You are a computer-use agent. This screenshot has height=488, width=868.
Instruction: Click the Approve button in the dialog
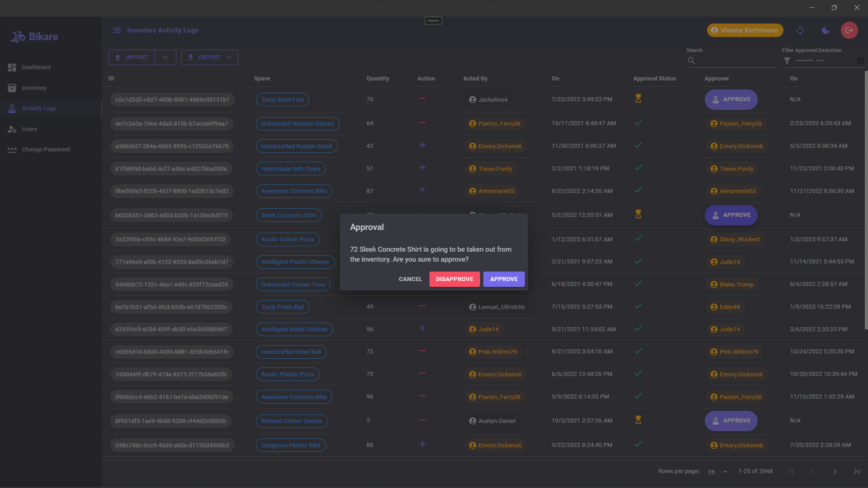tap(504, 279)
